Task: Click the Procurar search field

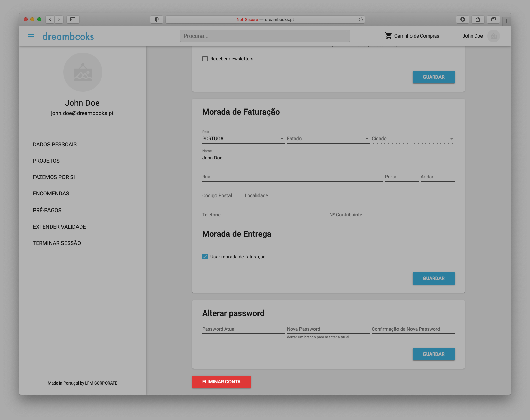Action: [265, 36]
